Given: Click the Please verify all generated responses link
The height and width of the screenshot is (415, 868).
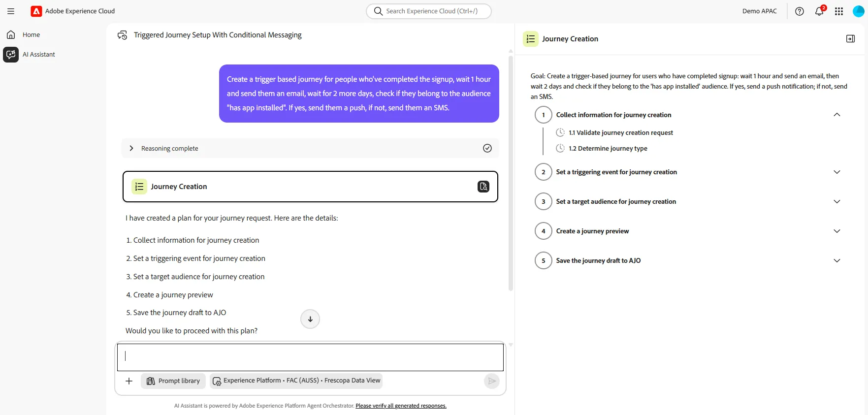Looking at the screenshot, I should tap(401, 406).
